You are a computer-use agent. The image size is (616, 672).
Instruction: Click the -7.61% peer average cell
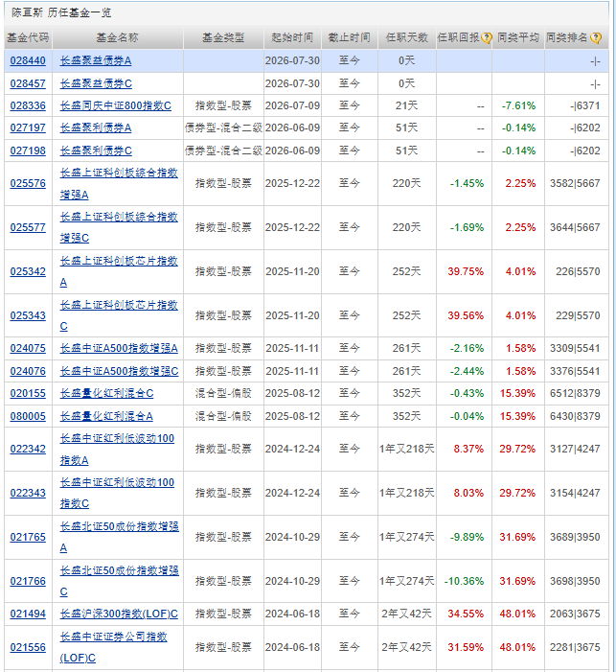click(x=518, y=105)
